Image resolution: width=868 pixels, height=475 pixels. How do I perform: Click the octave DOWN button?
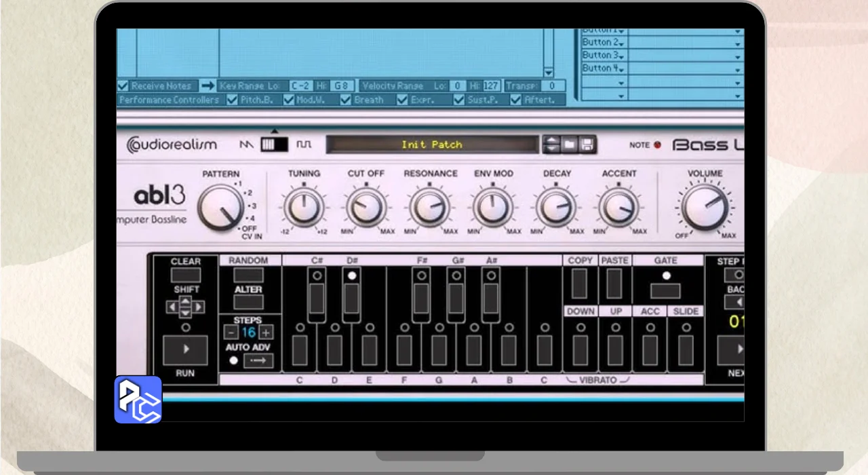[x=580, y=350]
